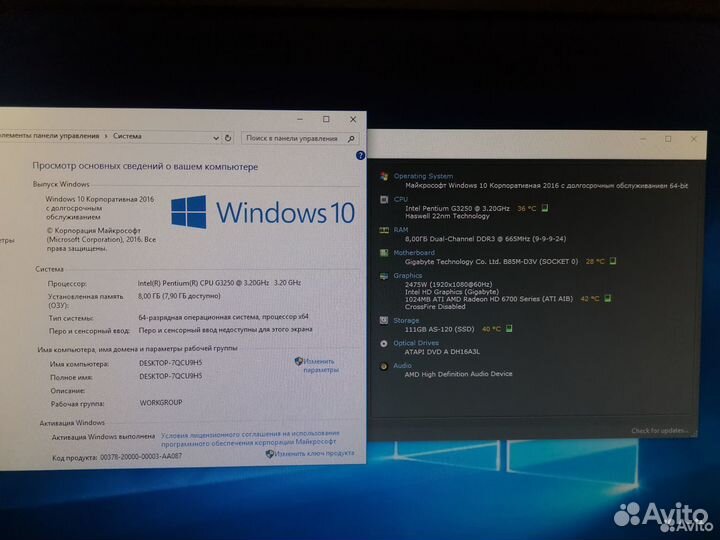Viewport: 720px width, 540px height.
Task: Open Operating System section in Speccy
Action: point(423,176)
